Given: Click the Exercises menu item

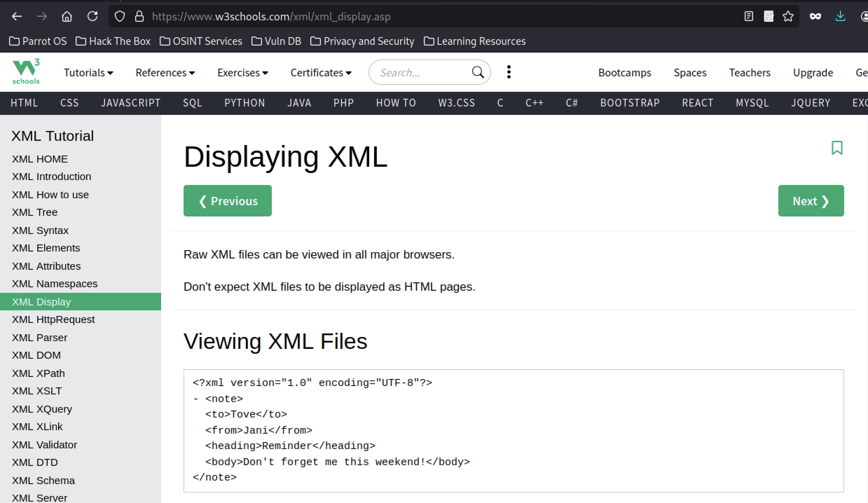Looking at the screenshot, I should [x=242, y=73].
